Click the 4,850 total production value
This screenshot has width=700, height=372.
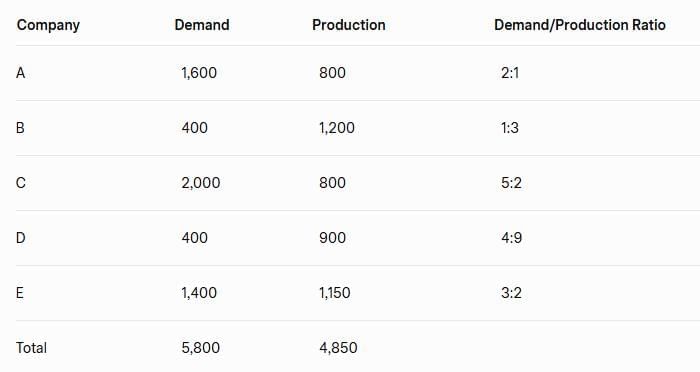(x=338, y=347)
